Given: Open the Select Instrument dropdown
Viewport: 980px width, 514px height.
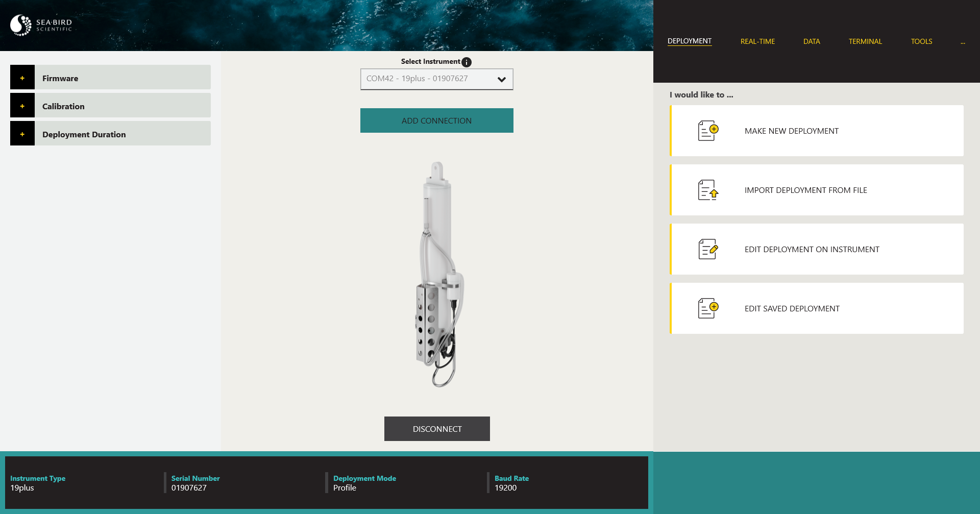Looking at the screenshot, I should (x=436, y=79).
